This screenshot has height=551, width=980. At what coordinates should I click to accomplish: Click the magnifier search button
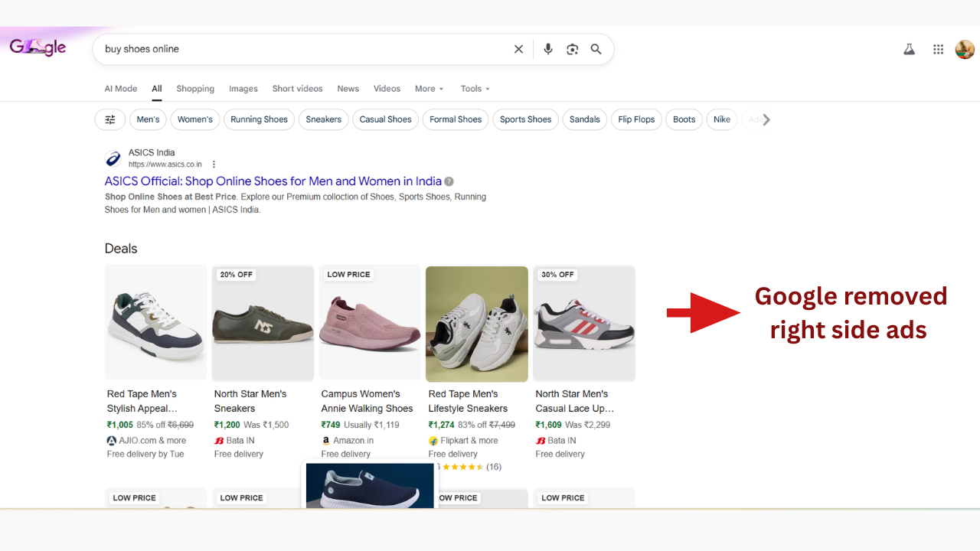pyautogui.click(x=596, y=49)
